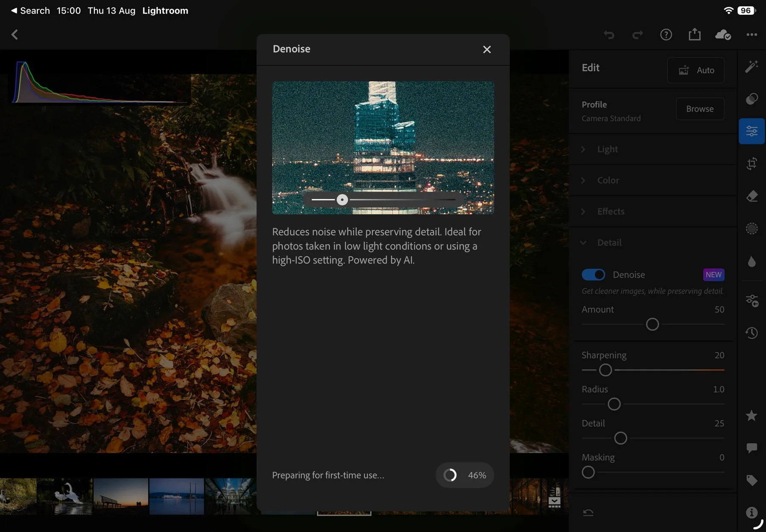This screenshot has height=532, width=766.
Task: Tap 'Preparing for first-time use...' status text
Action: [x=328, y=475]
